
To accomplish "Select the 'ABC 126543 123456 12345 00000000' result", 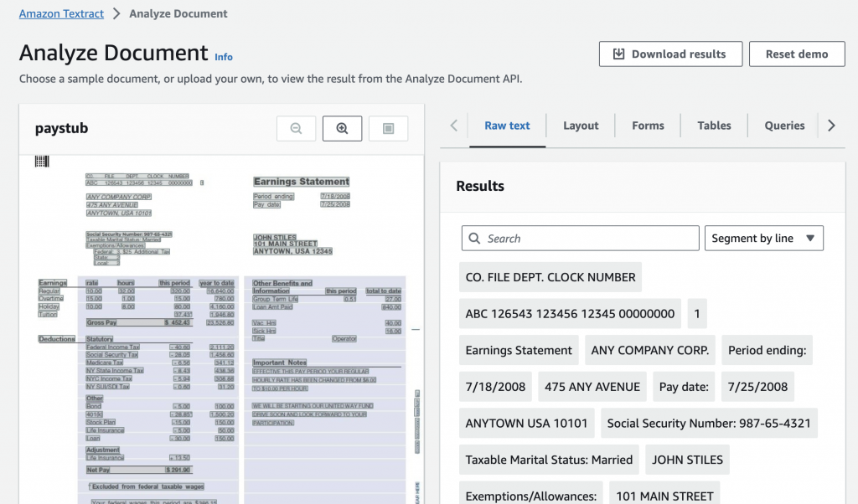I will tap(570, 314).
